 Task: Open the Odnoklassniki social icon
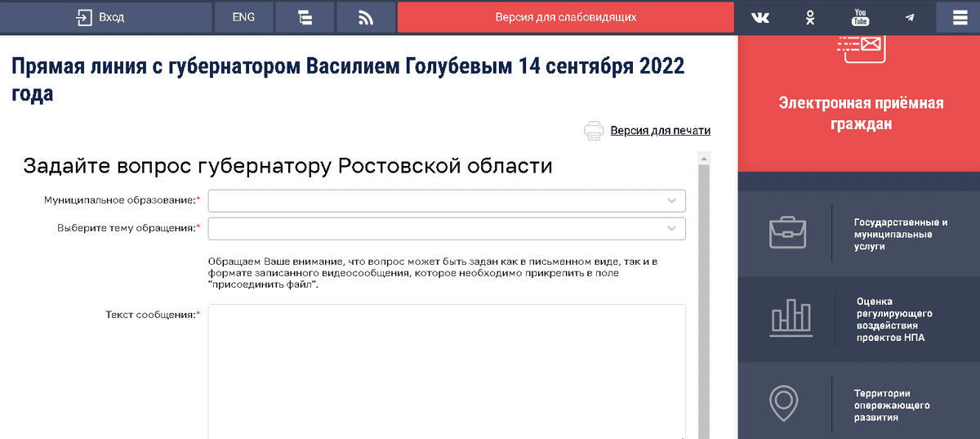pos(810,17)
